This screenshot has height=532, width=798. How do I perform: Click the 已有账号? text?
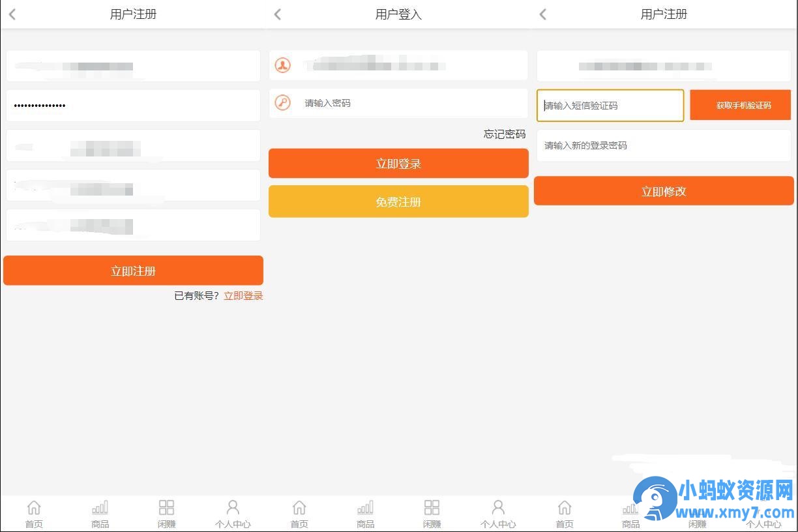pos(196,296)
